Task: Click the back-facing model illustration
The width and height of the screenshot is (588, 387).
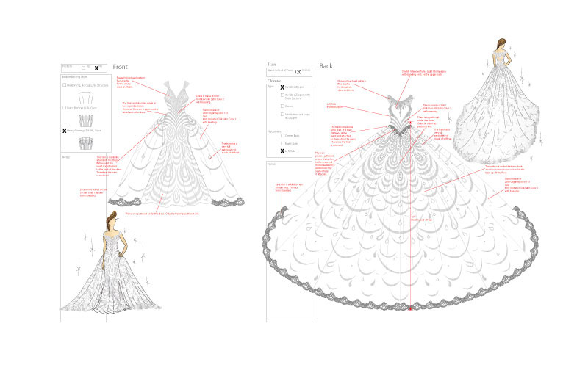Action: 496,101
